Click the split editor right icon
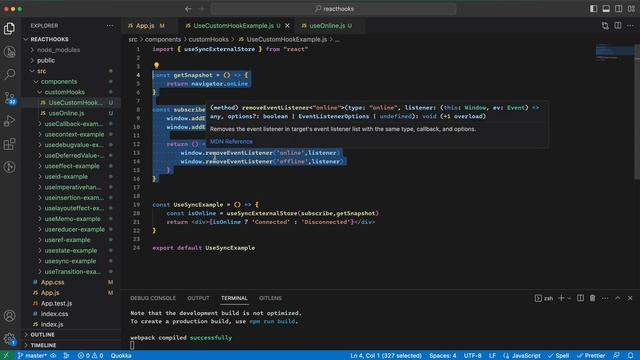 click(618, 25)
